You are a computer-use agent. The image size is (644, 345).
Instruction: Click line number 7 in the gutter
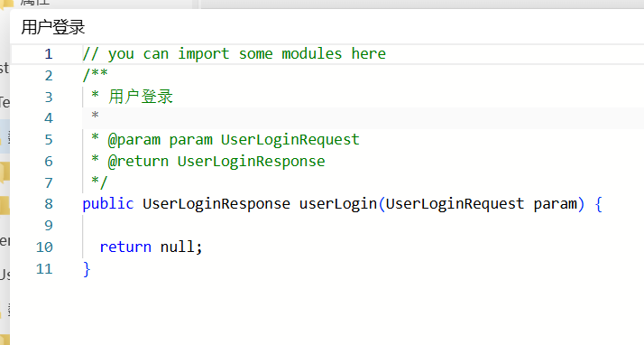click(x=49, y=182)
